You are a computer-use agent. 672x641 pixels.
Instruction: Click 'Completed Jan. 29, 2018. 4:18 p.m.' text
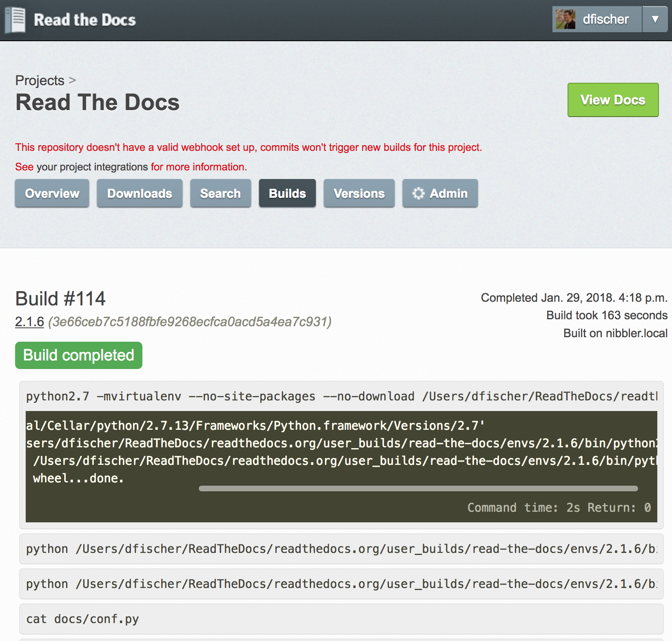tap(574, 298)
